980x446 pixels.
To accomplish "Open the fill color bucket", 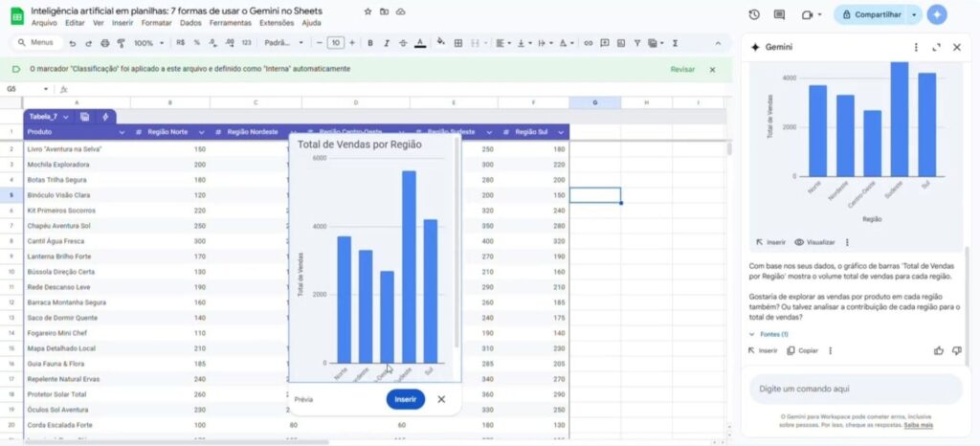I will tap(440, 42).
